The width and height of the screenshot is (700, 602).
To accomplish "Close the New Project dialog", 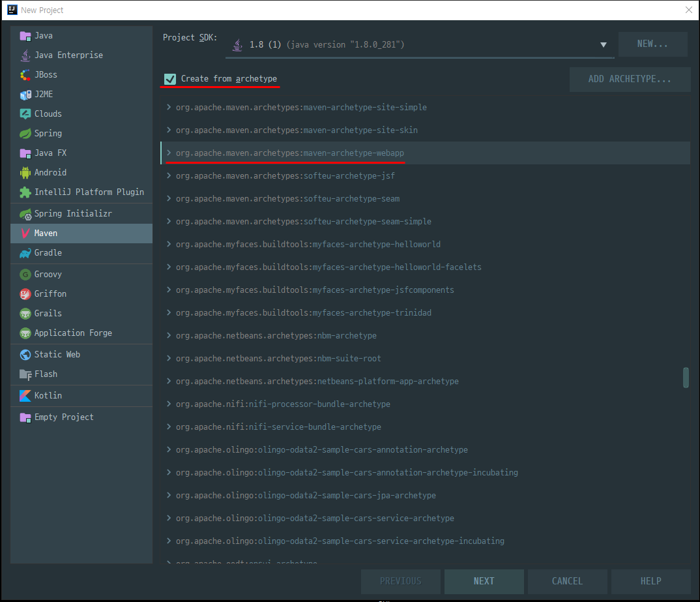I will point(689,10).
